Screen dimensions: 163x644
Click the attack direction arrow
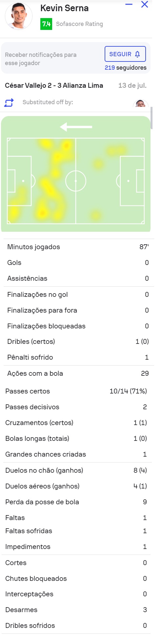click(76, 127)
